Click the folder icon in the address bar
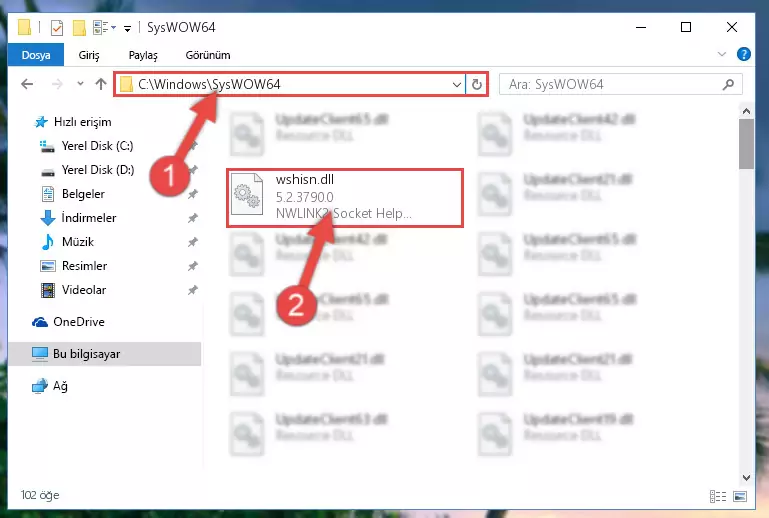Viewport: 769px width, 518px height. click(x=126, y=84)
